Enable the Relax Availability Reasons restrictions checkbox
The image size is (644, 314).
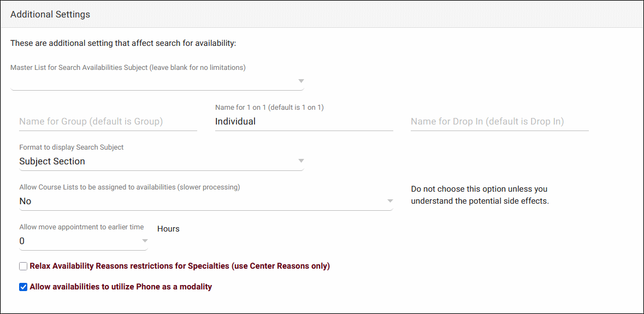coord(23,266)
